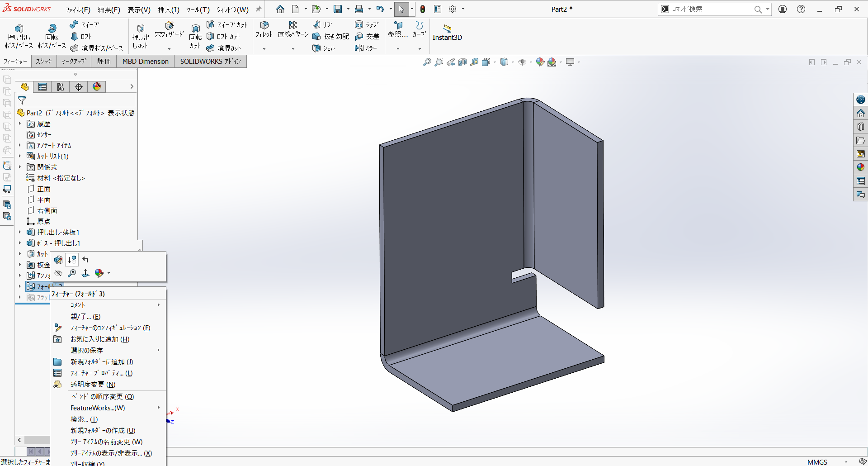Screen dimensions: 868x466
Task: Activate Zoom to Area in the view toolbar
Action: click(x=439, y=62)
